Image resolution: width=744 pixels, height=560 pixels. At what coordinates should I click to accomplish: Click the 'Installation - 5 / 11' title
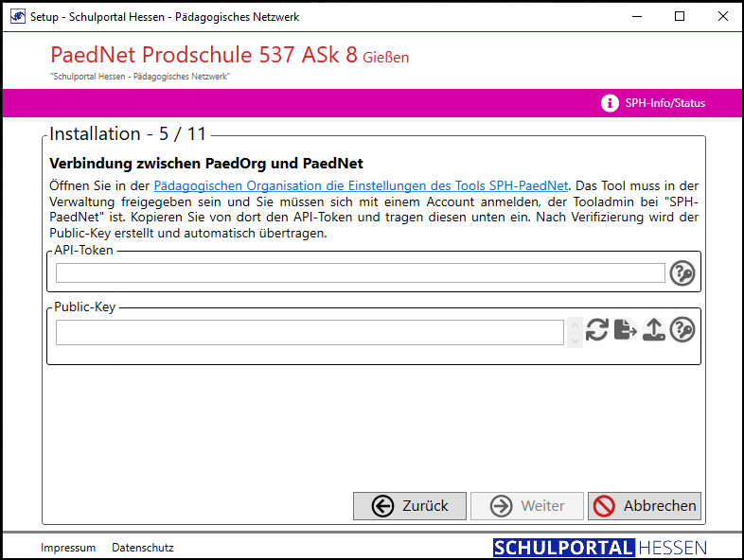point(127,134)
